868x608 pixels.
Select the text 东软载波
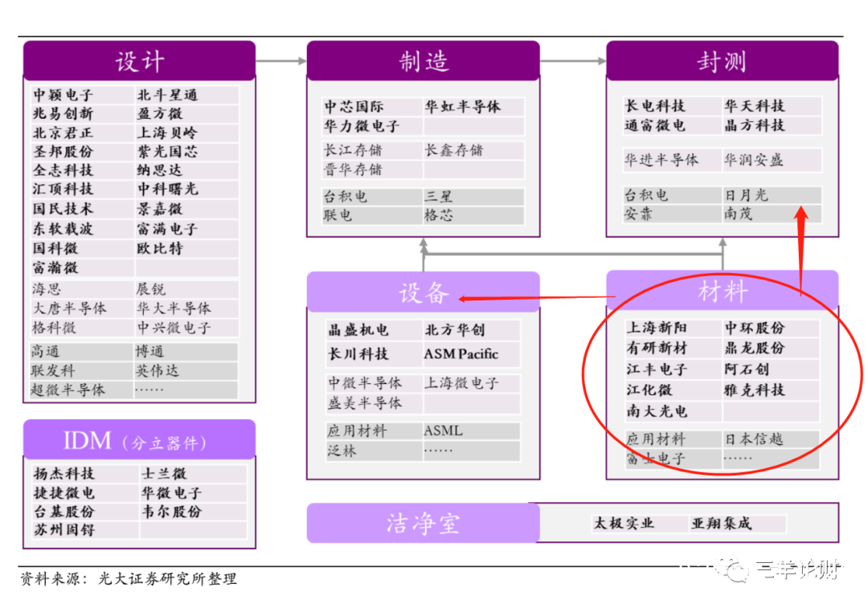pos(63,228)
